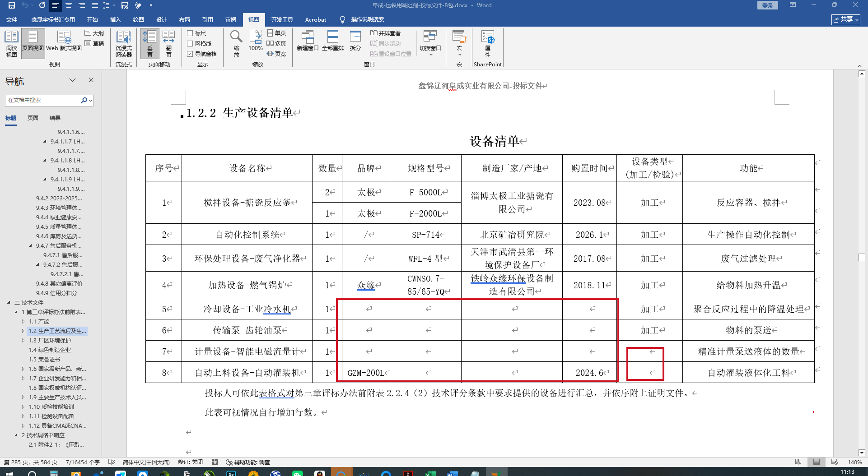Open the Macros dropdown (宏)
Image resolution: width=868 pixels, height=476 pixels.
click(x=459, y=44)
